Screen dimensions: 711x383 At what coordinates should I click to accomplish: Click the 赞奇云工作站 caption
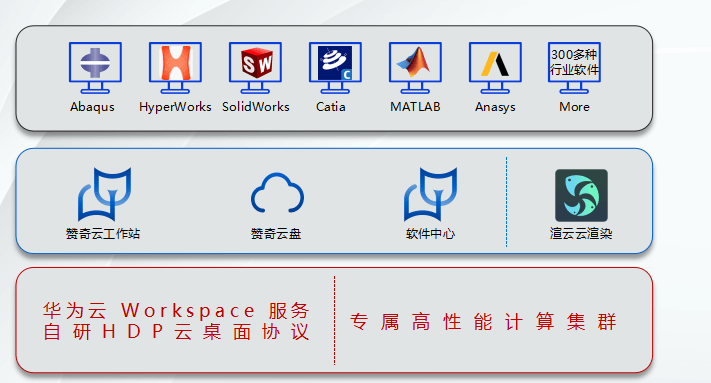click(x=103, y=233)
